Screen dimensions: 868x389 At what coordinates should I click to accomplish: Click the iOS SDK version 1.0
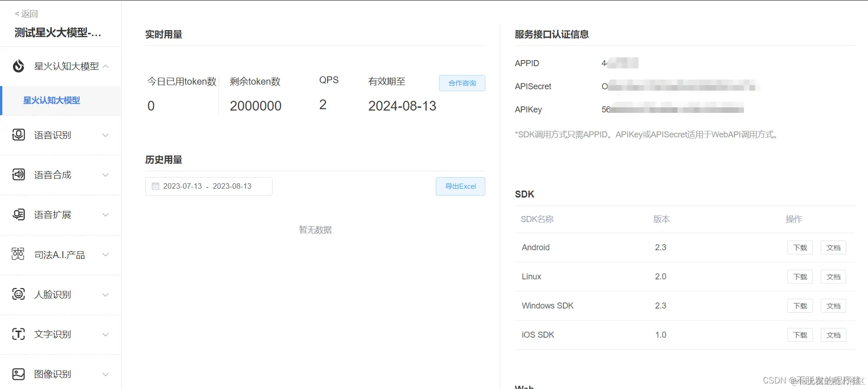click(661, 335)
